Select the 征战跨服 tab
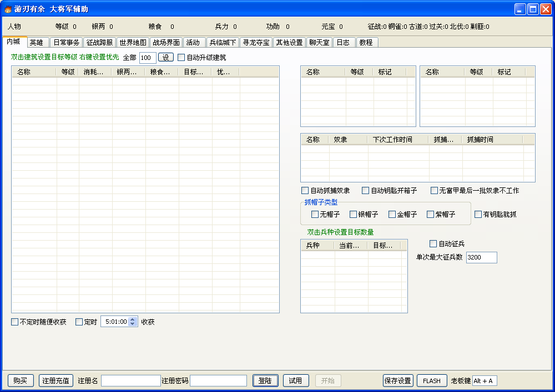 click(99, 43)
